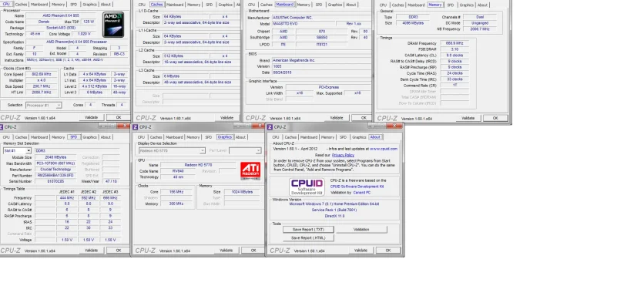This screenshot has width=644, height=296.
Task: Select Mainboard tab in the About CPU-Z window
Action: pos(308,137)
